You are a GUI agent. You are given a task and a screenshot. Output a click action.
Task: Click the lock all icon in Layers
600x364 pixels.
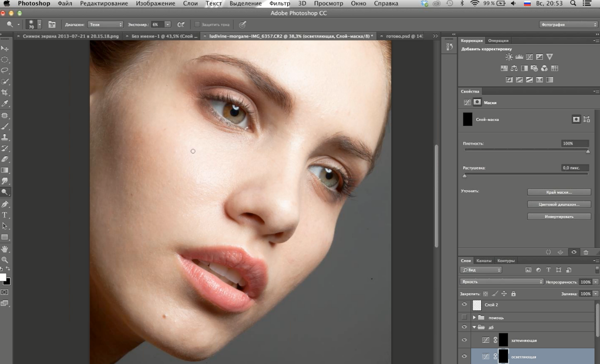[514, 294]
